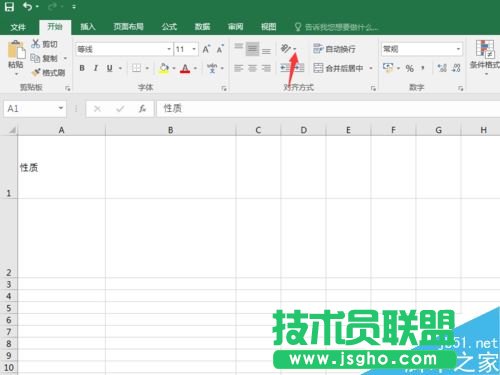The height and width of the screenshot is (375, 500).
Task: Open the 文件 File tab
Action: pyautogui.click(x=18, y=27)
